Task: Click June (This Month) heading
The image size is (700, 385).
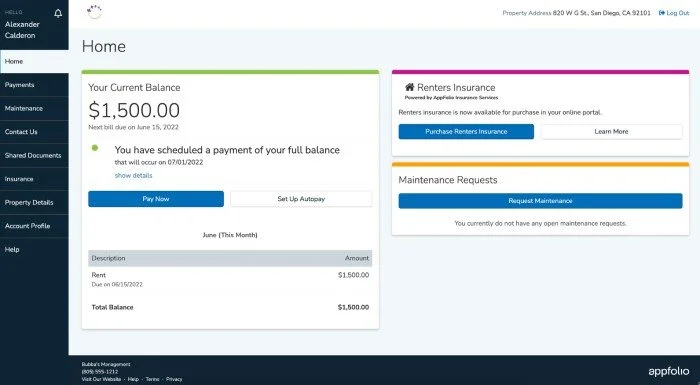Action: coord(230,235)
